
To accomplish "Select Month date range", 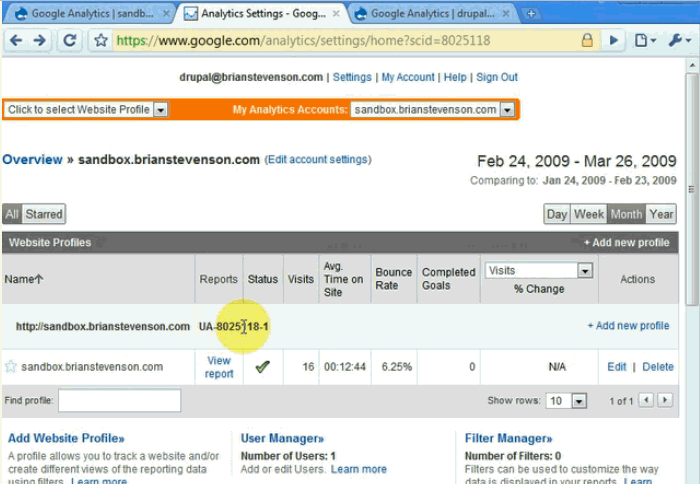I will [x=626, y=214].
